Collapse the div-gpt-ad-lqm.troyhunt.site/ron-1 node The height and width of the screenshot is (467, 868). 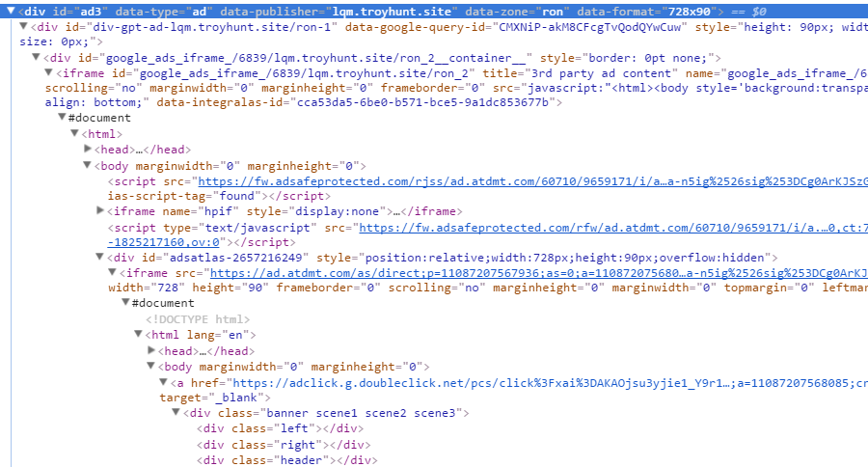point(23,26)
